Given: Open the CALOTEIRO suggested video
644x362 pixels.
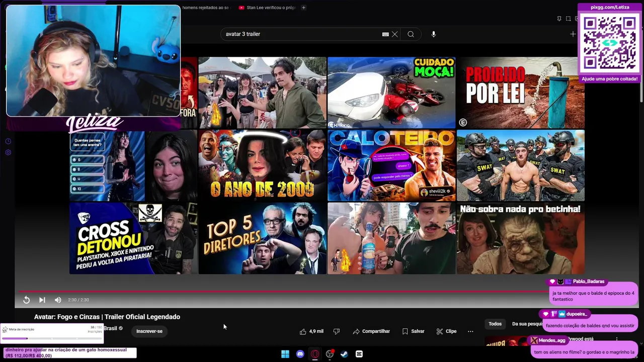Looking at the screenshot, I should point(391,165).
